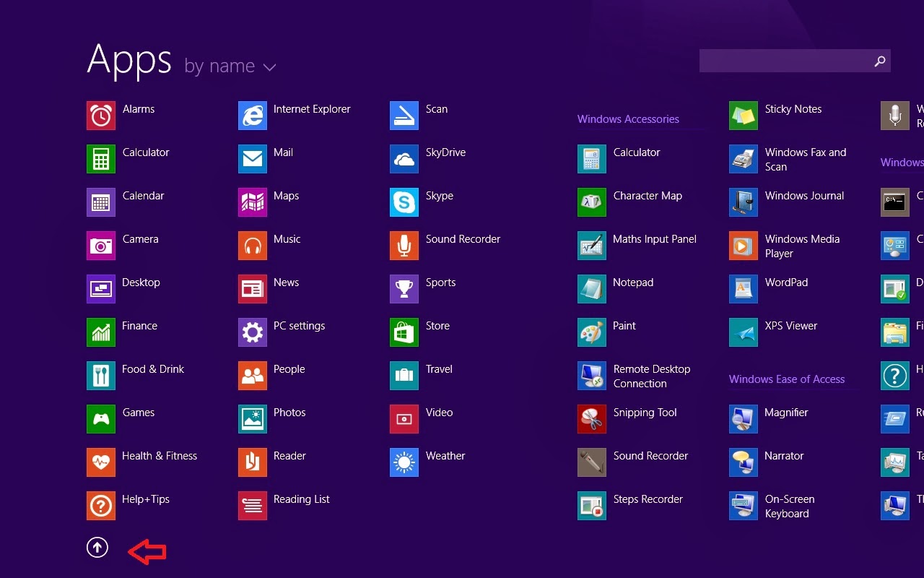The width and height of the screenshot is (924, 578).
Task: Open the Weather app icon
Action: click(x=404, y=462)
